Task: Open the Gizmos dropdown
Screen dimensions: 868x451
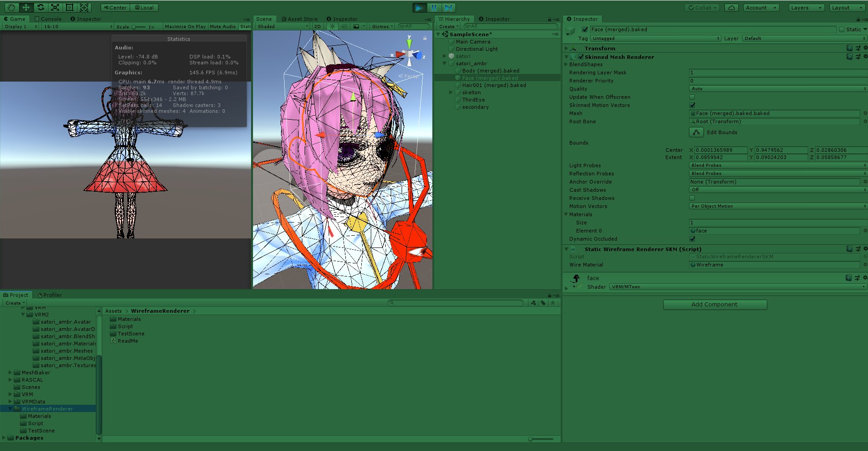Action: point(382,27)
